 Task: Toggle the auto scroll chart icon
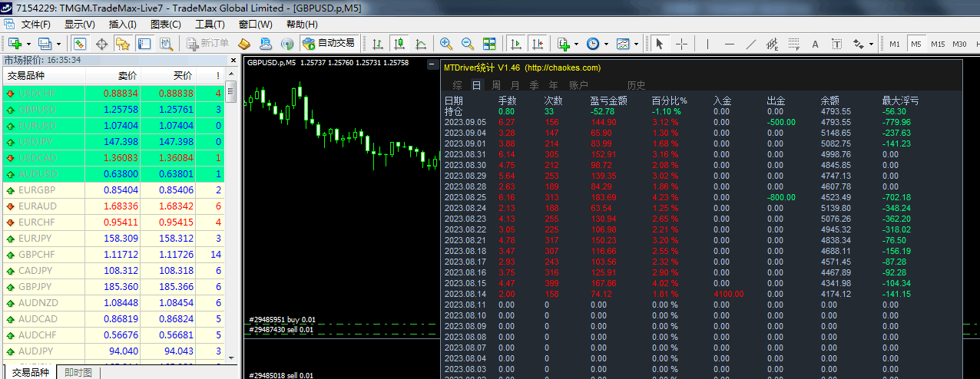click(x=516, y=44)
